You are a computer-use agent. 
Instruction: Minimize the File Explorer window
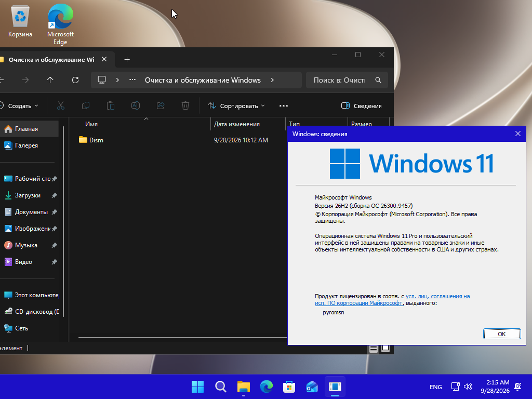coord(335,55)
